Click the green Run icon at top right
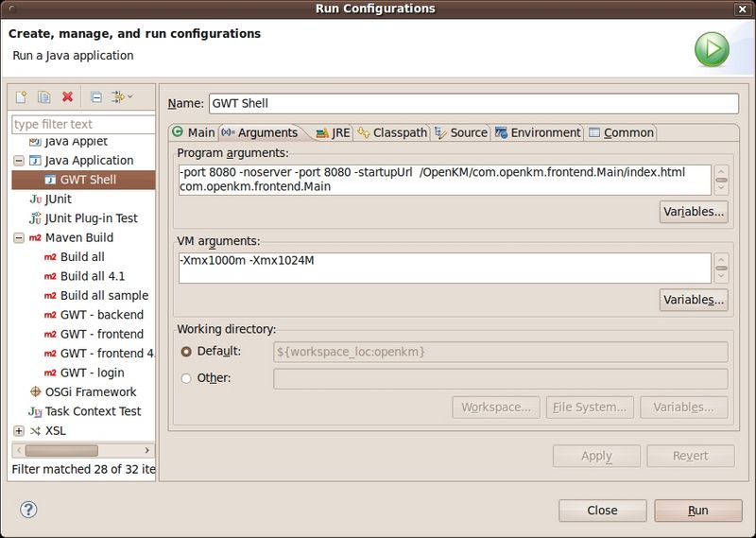756x538 pixels. click(712, 49)
